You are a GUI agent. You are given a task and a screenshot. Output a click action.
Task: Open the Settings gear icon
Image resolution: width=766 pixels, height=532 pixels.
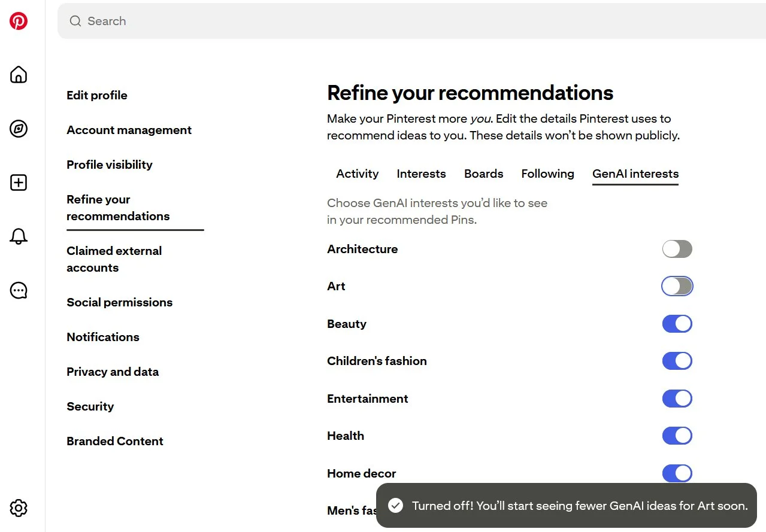coord(19,508)
